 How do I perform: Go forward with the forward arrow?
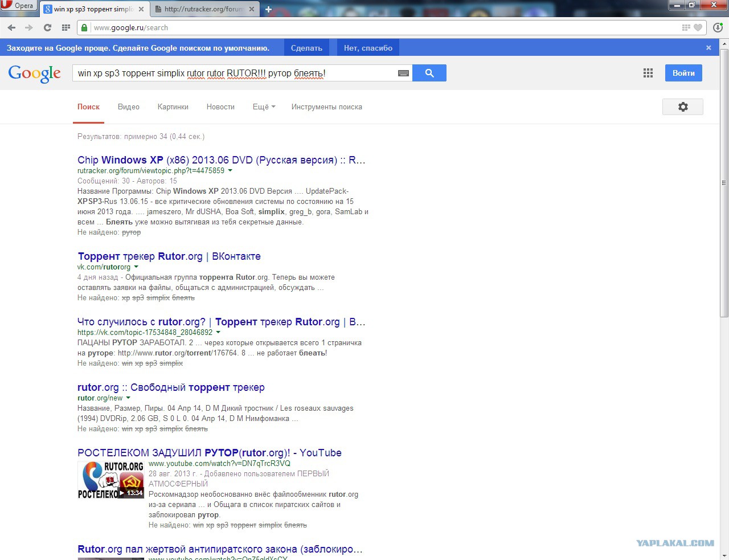pos(29,27)
